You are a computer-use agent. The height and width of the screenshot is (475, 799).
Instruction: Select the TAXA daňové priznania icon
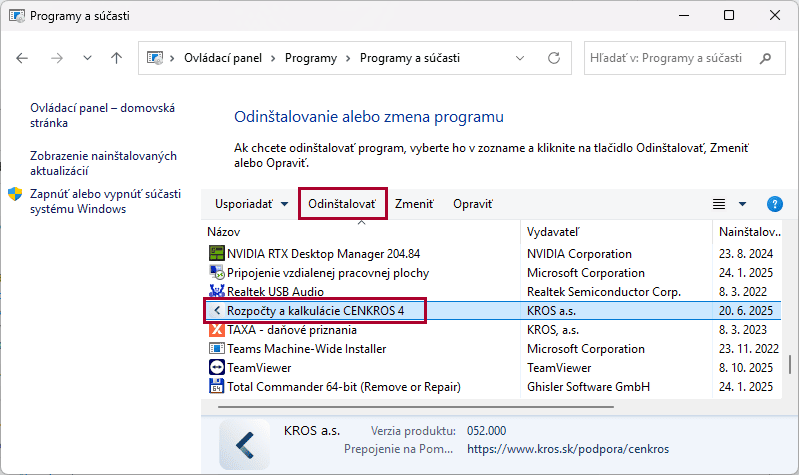[216, 330]
